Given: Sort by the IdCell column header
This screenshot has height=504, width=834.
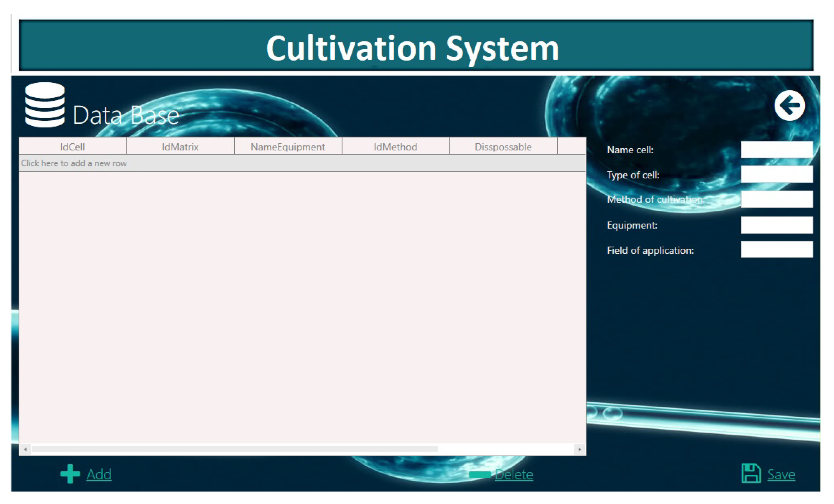Looking at the screenshot, I should pyautogui.click(x=72, y=146).
